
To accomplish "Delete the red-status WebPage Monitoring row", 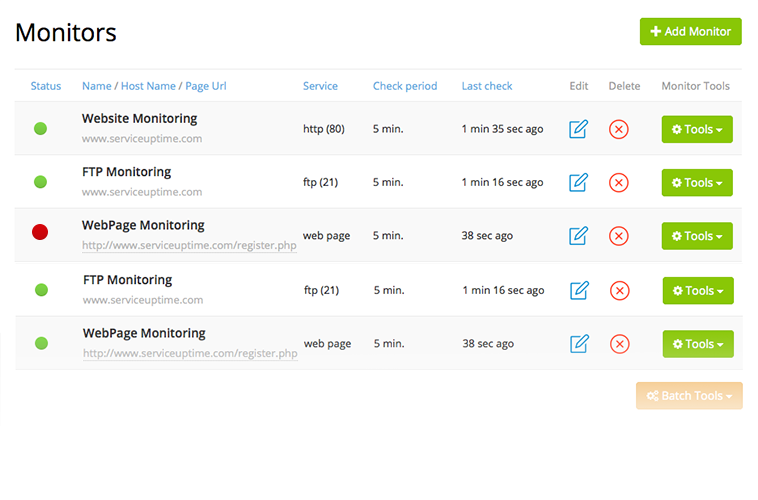I will [x=619, y=236].
